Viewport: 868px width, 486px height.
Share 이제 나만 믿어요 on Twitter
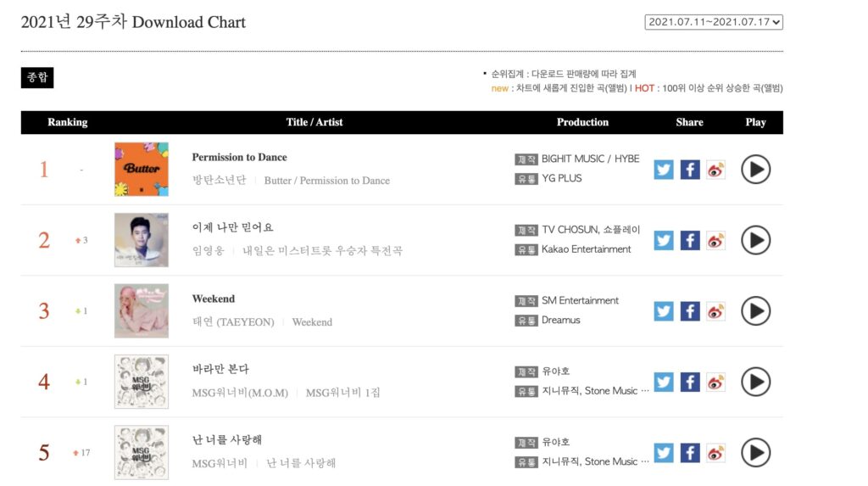click(663, 241)
